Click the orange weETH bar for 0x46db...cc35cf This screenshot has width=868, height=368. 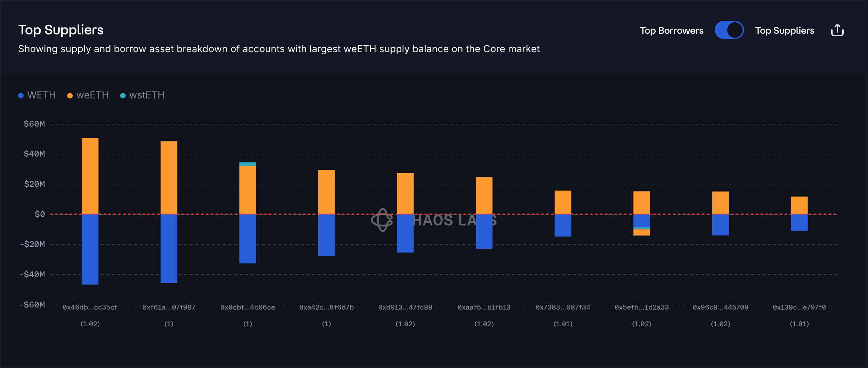tap(90, 176)
